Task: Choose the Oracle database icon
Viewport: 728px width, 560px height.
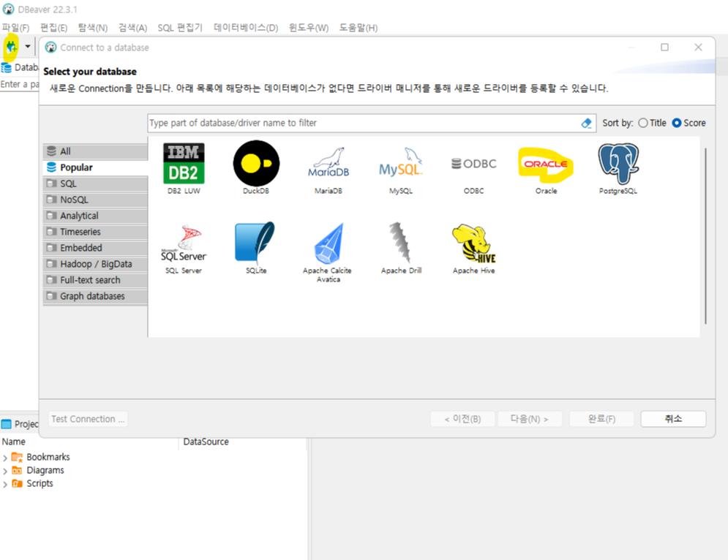Action: click(x=546, y=164)
